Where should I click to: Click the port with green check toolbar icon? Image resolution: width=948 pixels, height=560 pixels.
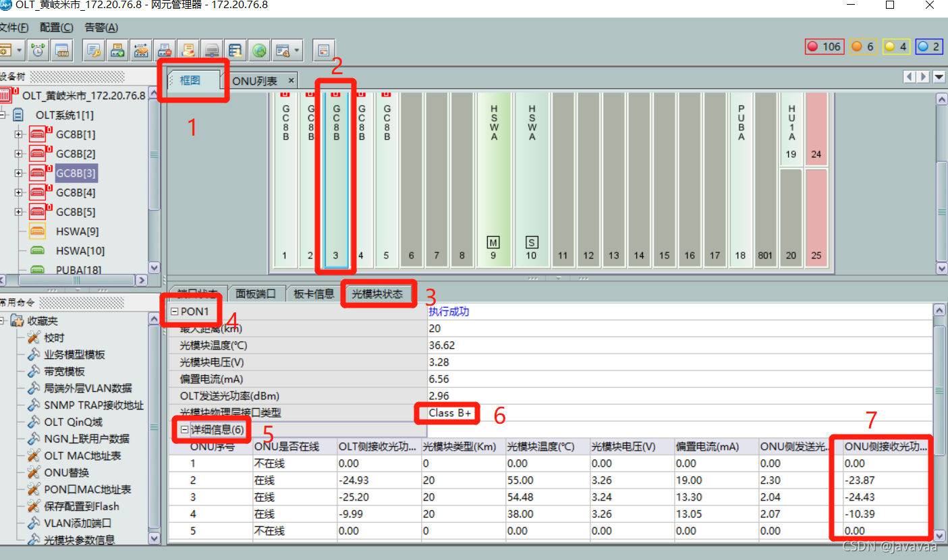coord(117,50)
